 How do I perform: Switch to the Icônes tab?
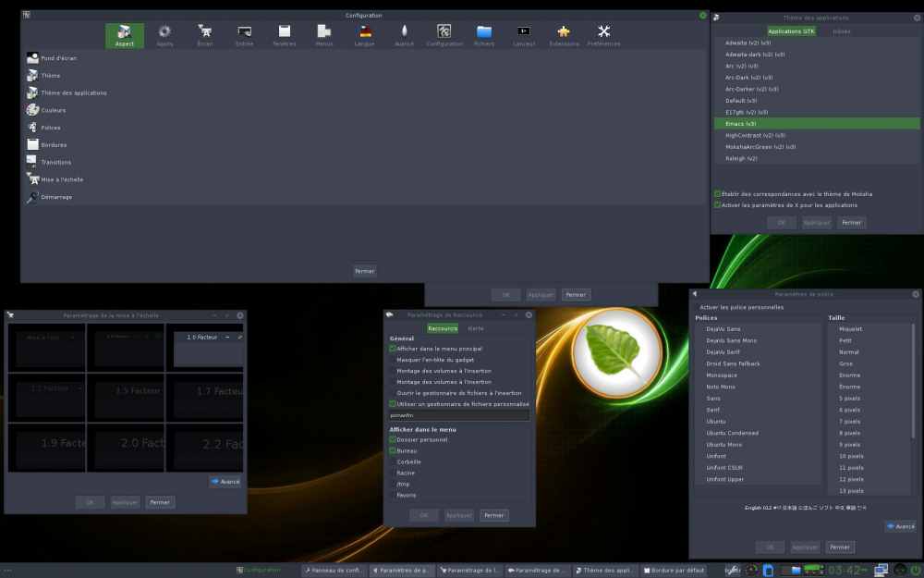click(x=842, y=31)
